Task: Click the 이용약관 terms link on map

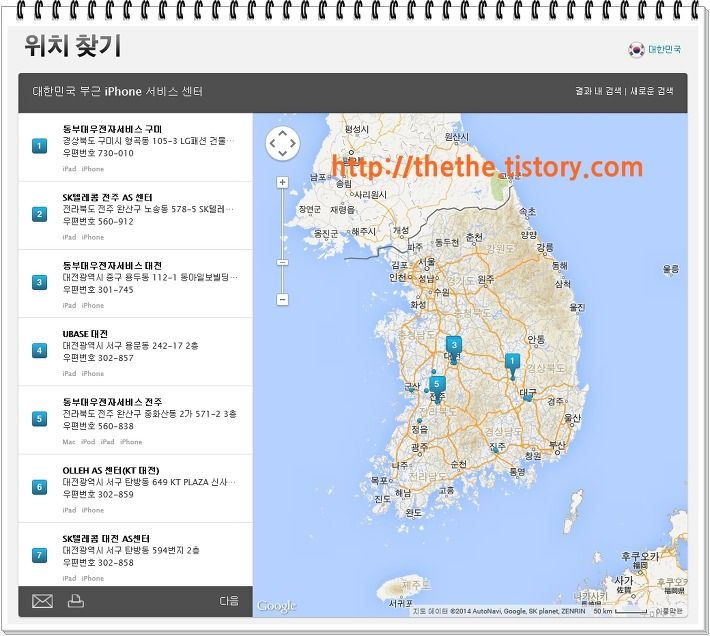Action: coord(669,612)
